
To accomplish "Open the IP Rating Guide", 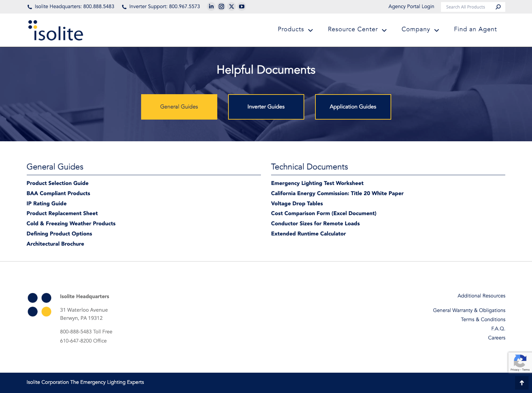I will (47, 204).
